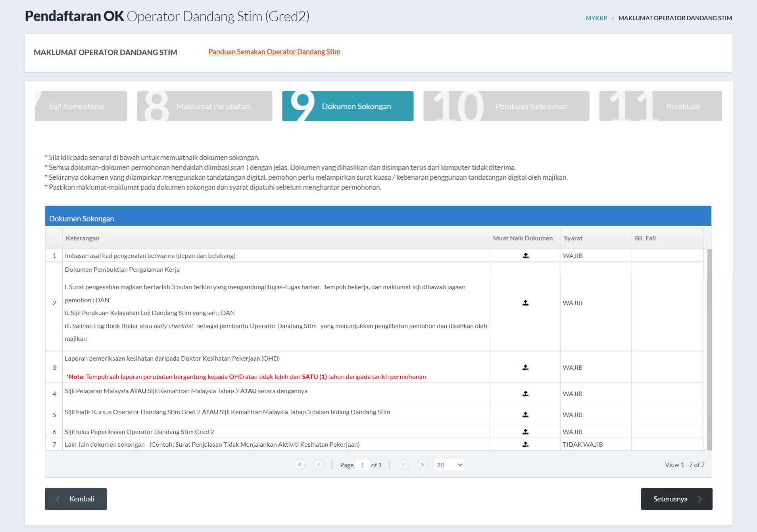Go to previous page of table
This screenshot has height=532, width=757.
[319, 465]
